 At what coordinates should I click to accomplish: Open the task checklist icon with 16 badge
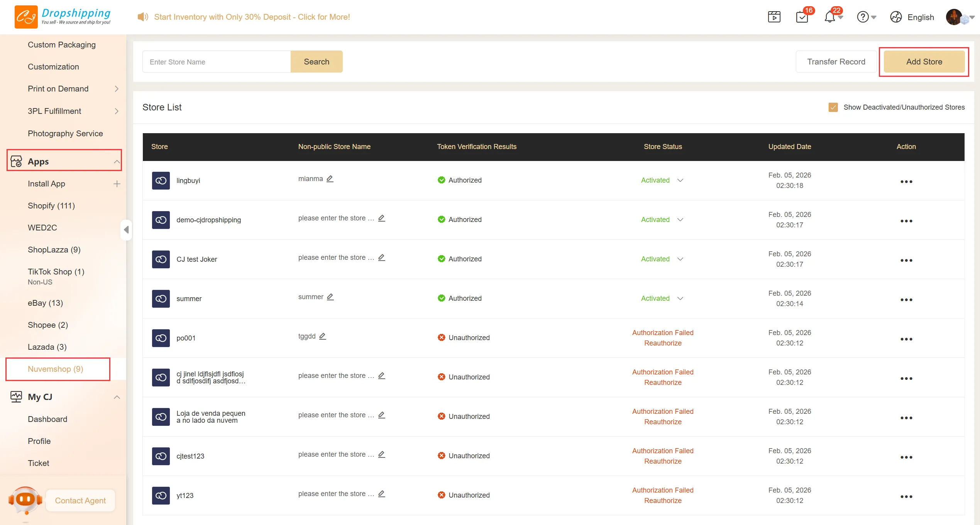802,17
